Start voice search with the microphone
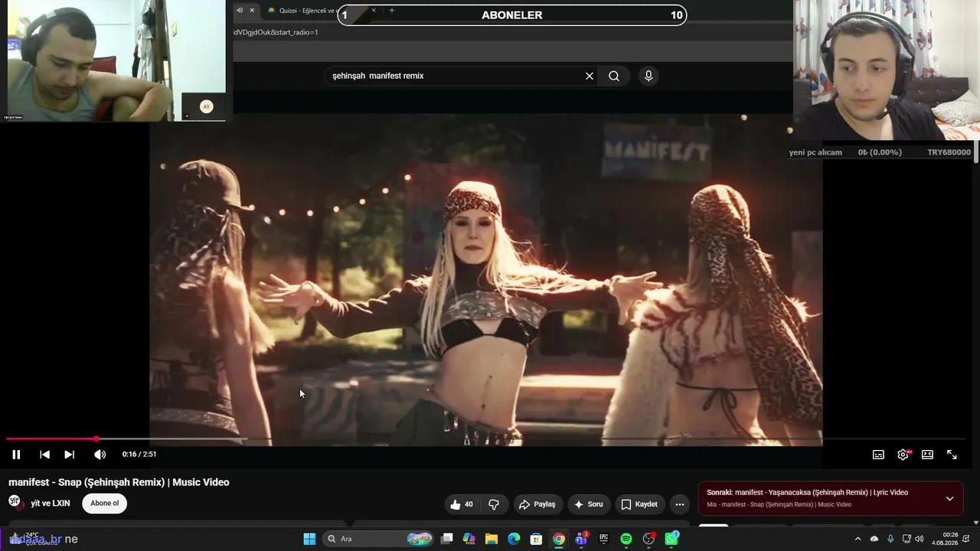The width and height of the screenshot is (980, 551). (648, 76)
